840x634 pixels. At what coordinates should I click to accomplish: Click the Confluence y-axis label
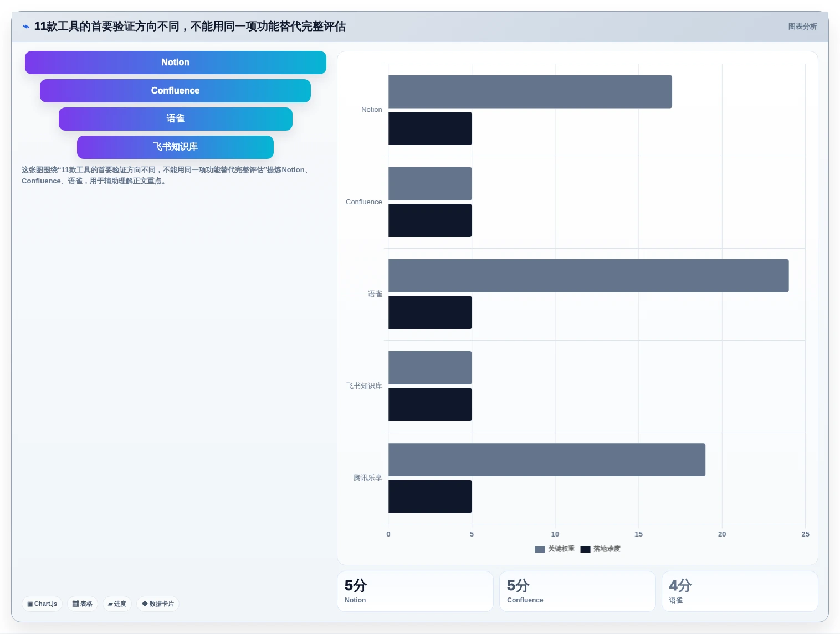(364, 202)
